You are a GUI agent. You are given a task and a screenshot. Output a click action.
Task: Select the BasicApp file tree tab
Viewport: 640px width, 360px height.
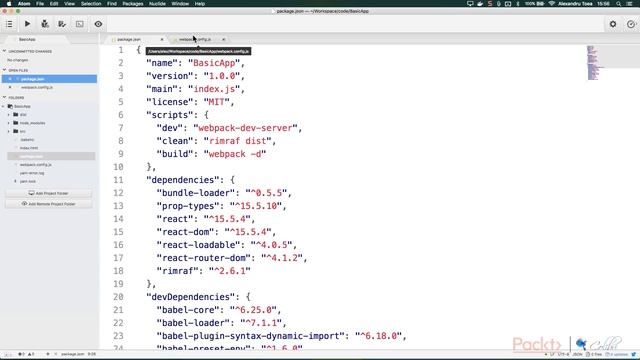[27, 40]
